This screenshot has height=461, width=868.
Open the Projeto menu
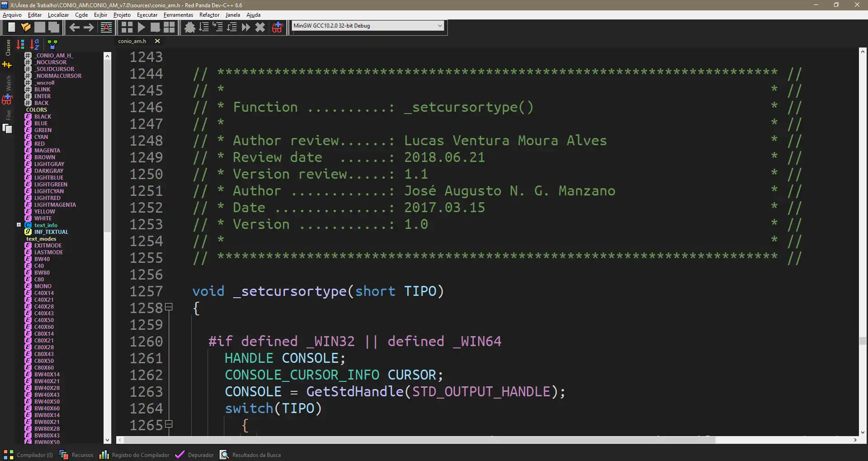coord(122,15)
